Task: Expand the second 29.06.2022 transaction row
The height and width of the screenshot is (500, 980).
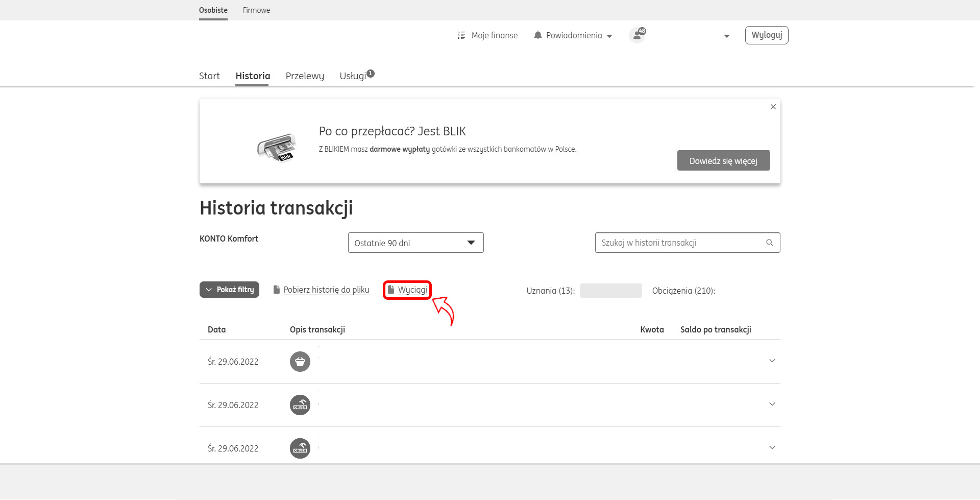Action: coord(772,404)
